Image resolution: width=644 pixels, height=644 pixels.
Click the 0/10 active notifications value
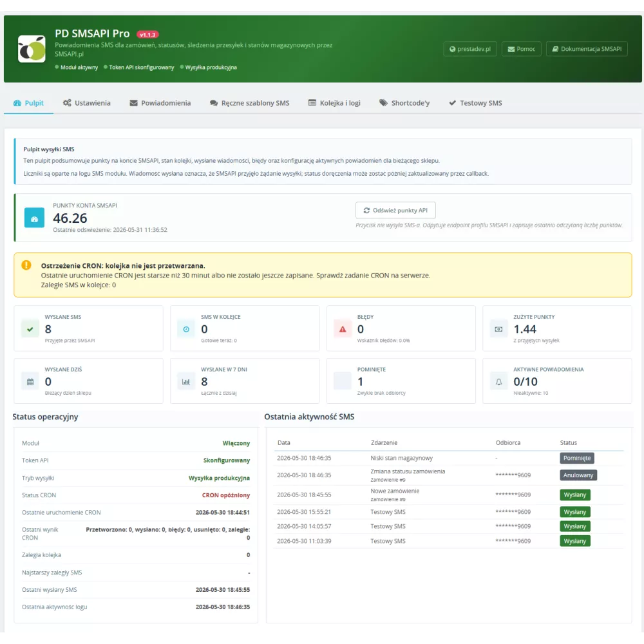[x=526, y=382]
